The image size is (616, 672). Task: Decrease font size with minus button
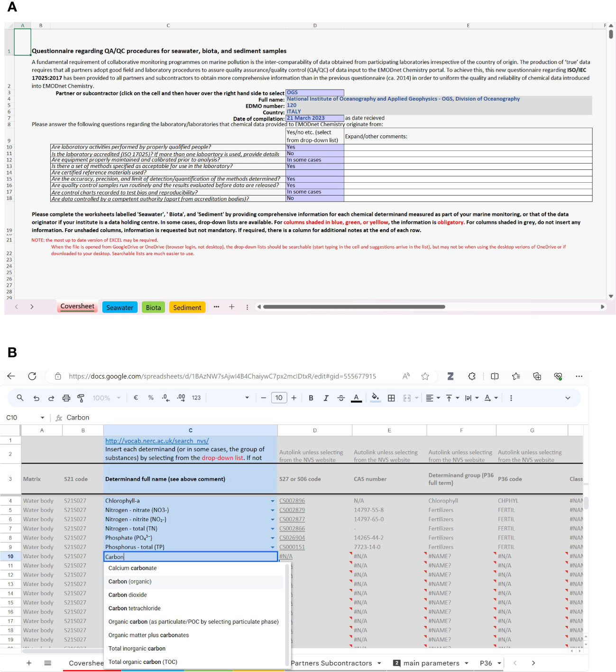[264, 398]
